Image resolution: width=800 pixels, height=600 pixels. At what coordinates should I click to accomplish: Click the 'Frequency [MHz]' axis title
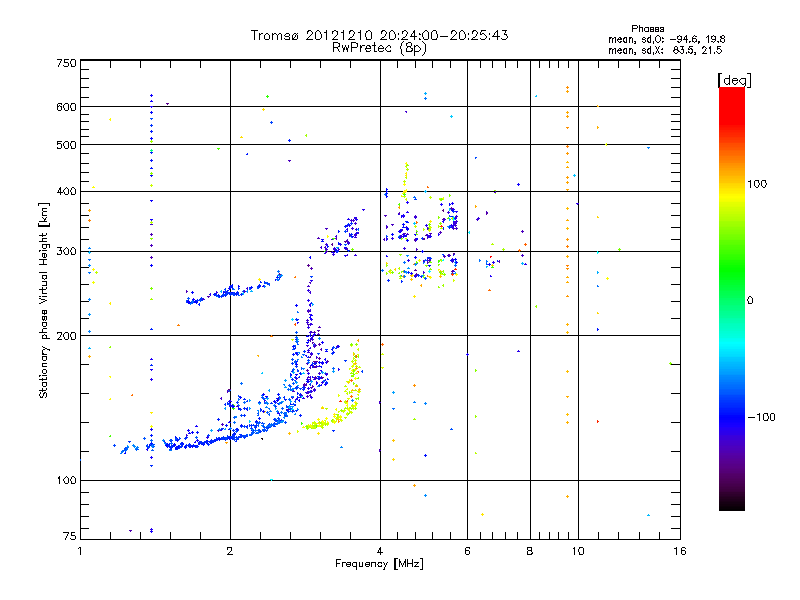coord(379,564)
